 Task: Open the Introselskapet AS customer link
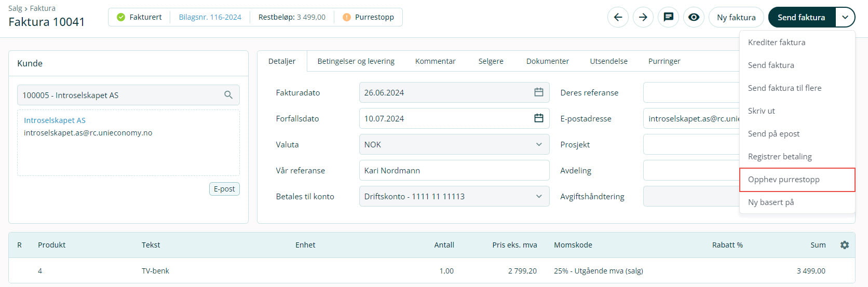click(55, 120)
